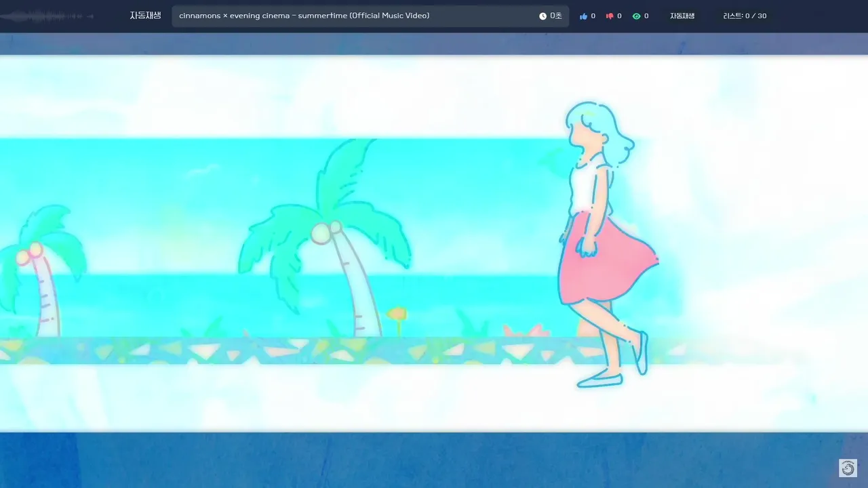Click the song title text field

[370, 16]
